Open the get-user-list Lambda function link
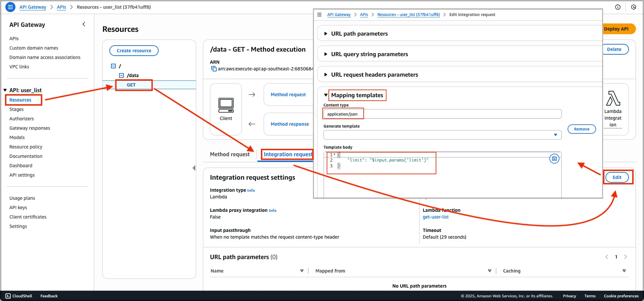This screenshot has height=301, width=644. [435, 217]
